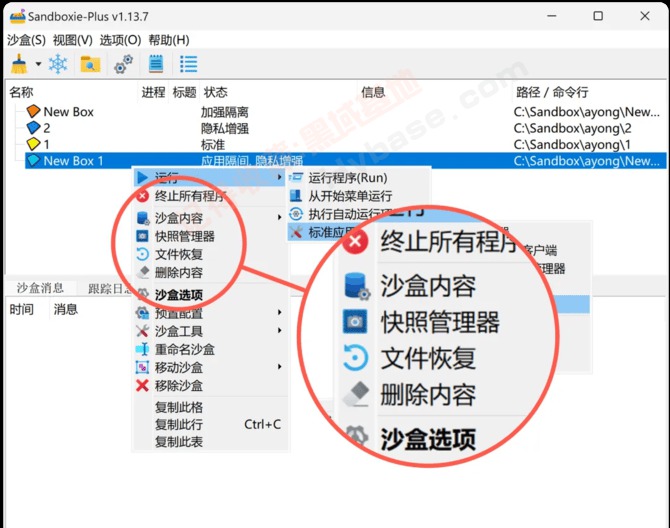Expand the 沙盒内容 submenu arrow

279,217
